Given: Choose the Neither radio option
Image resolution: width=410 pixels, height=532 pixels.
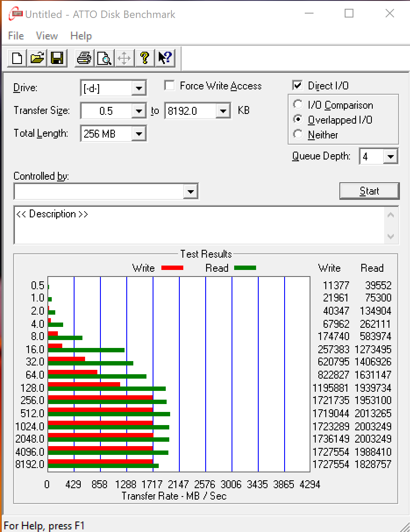Looking at the screenshot, I should [x=298, y=135].
